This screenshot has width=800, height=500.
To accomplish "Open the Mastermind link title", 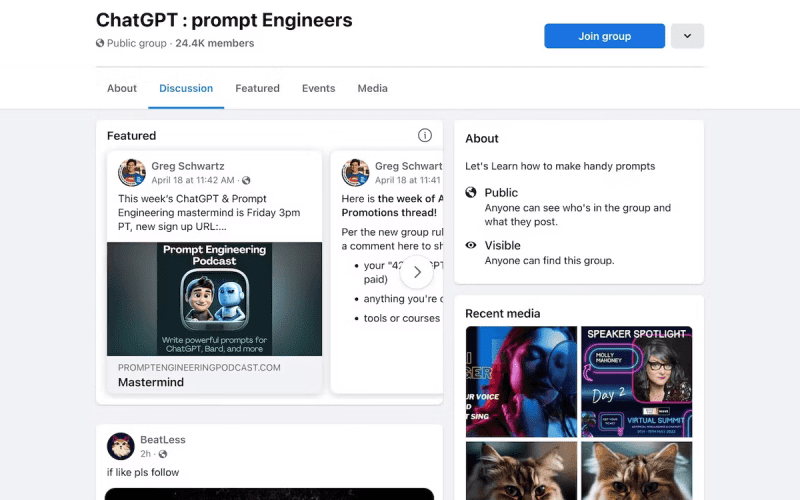I will click(151, 382).
